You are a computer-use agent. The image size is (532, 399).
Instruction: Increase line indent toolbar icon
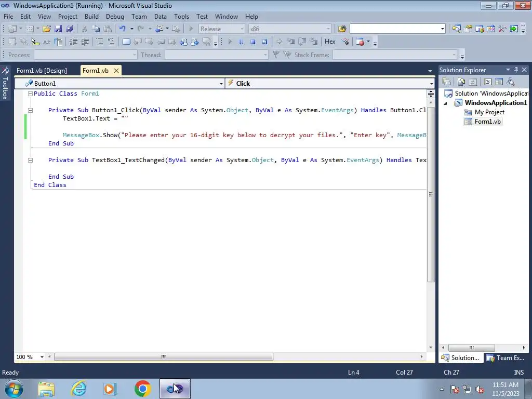85,42
